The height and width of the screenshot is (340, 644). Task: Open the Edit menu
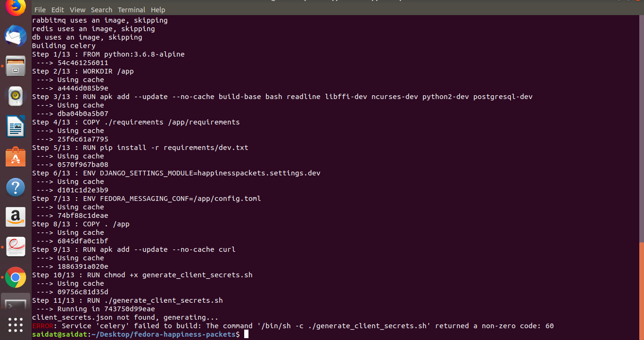point(58,9)
